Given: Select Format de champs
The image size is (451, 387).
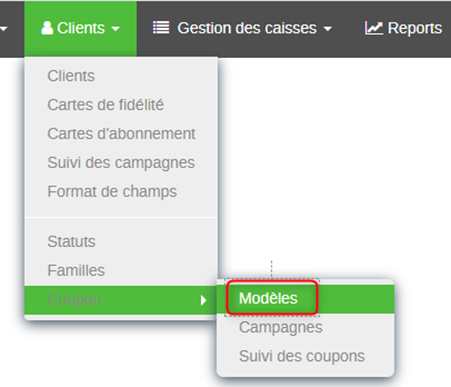Looking at the screenshot, I should [112, 192].
